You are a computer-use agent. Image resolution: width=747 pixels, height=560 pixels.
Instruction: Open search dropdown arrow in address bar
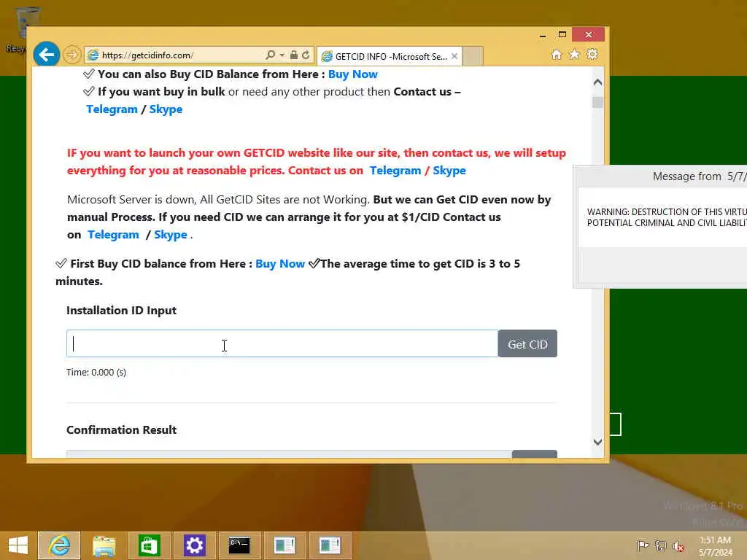(282, 55)
